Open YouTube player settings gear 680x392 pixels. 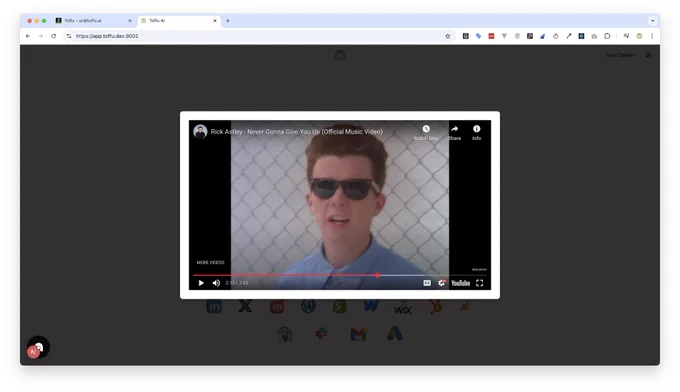coord(441,283)
